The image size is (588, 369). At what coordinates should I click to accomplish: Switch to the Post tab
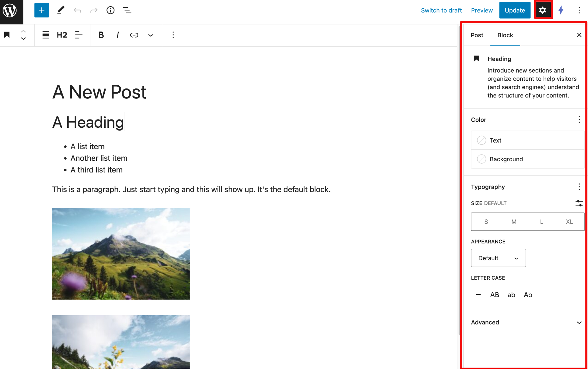click(x=477, y=35)
